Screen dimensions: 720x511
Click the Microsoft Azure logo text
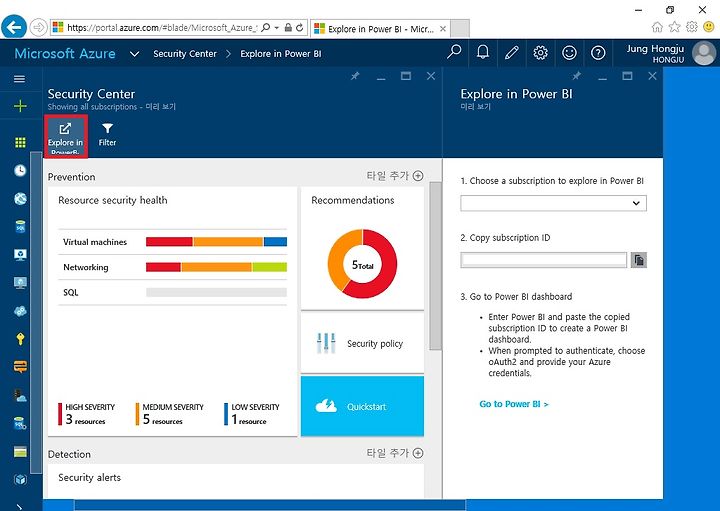click(x=65, y=54)
